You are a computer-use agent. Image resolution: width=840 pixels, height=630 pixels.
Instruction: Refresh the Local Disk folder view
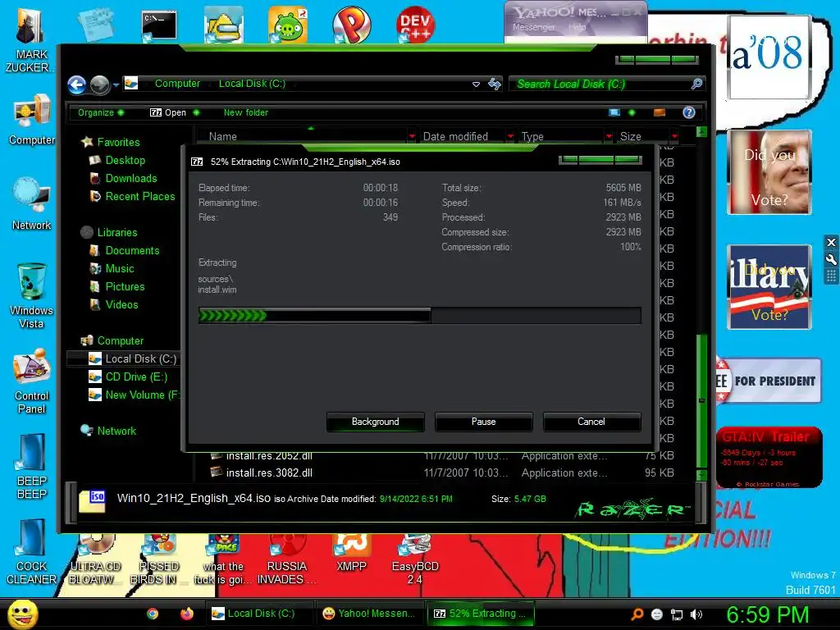(495, 84)
